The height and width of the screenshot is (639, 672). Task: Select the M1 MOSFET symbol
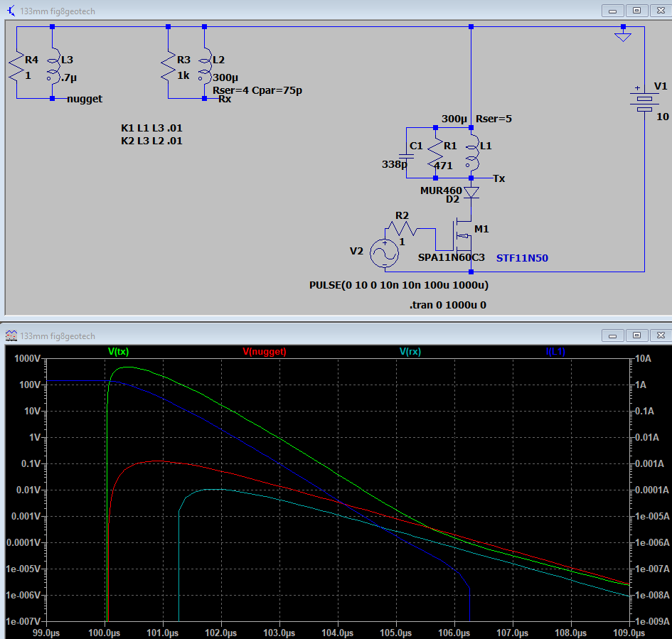pos(461,235)
